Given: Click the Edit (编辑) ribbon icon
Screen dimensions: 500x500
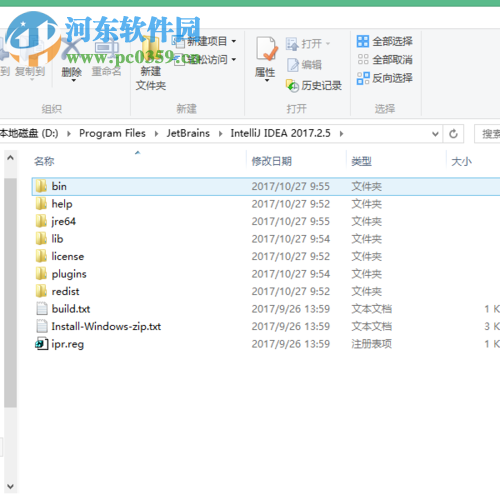Looking at the screenshot, I should coord(293,65).
